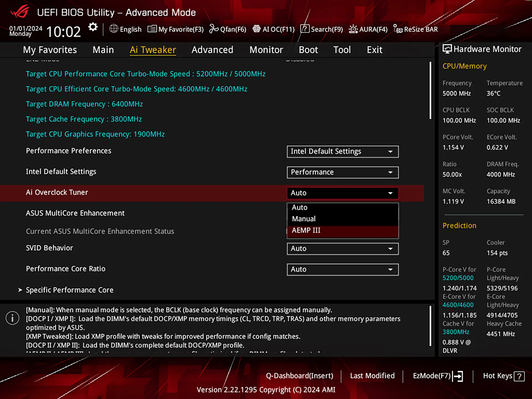
Task: Open AURA(F4) lighting icon
Action: (353, 29)
